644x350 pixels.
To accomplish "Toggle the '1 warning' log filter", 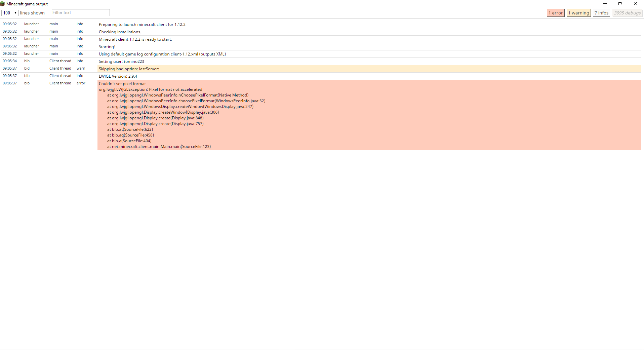I will (x=579, y=13).
